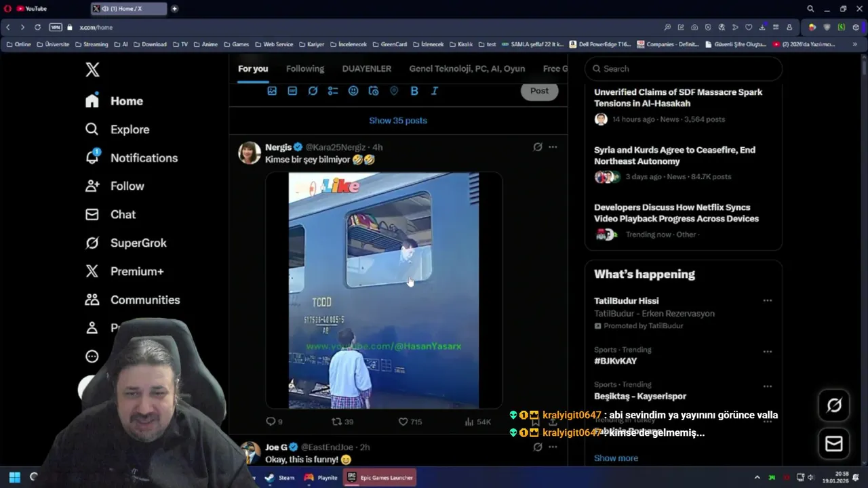Schedule the post with calendar icon
This screenshot has height=488, width=868.
[374, 91]
